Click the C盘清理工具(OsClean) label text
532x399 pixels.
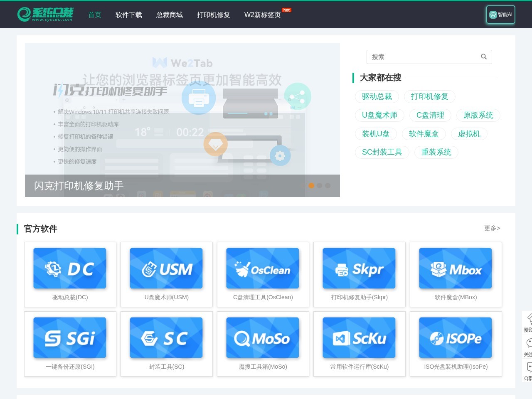[263, 297]
